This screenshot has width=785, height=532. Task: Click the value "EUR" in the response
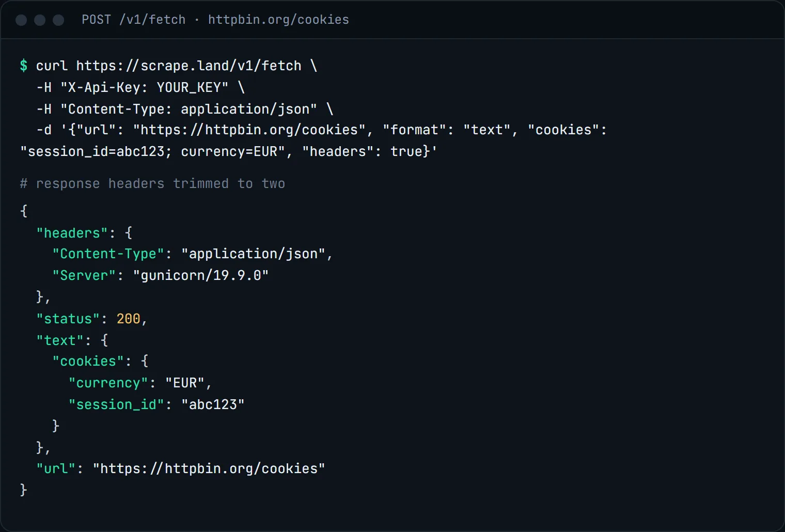click(185, 383)
